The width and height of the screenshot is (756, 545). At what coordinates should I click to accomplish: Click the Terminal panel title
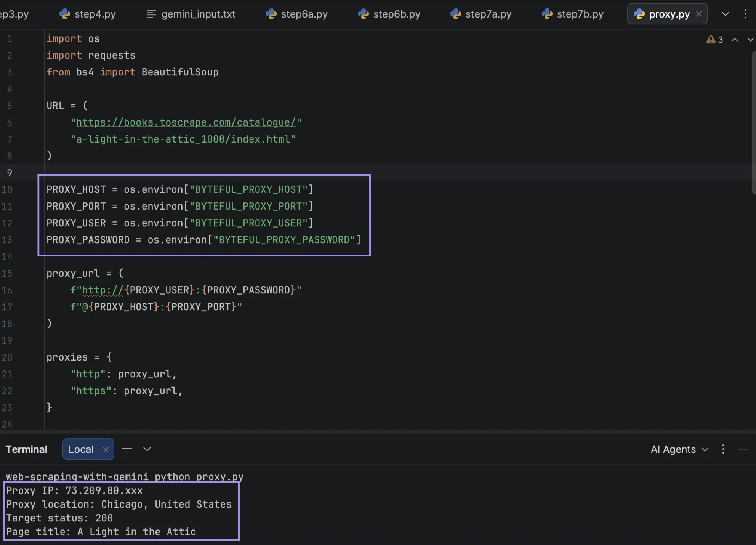[x=26, y=449]
